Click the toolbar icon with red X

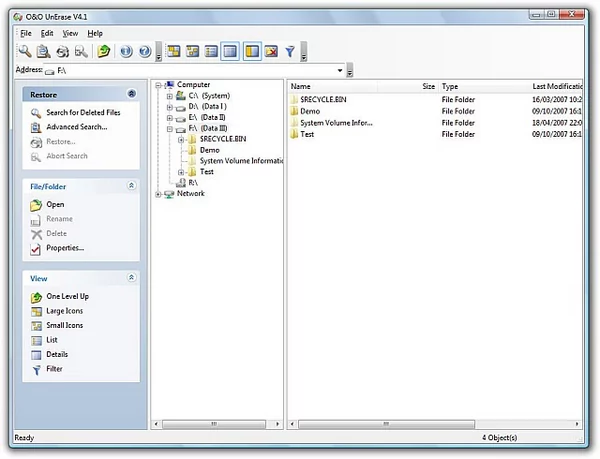(271, 51)
